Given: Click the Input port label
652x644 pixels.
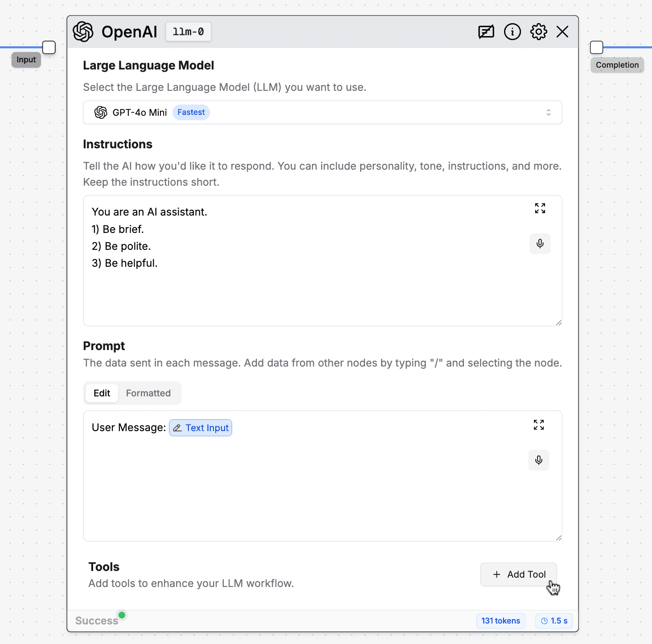Looking at the screenshot, I should (26, 60).
